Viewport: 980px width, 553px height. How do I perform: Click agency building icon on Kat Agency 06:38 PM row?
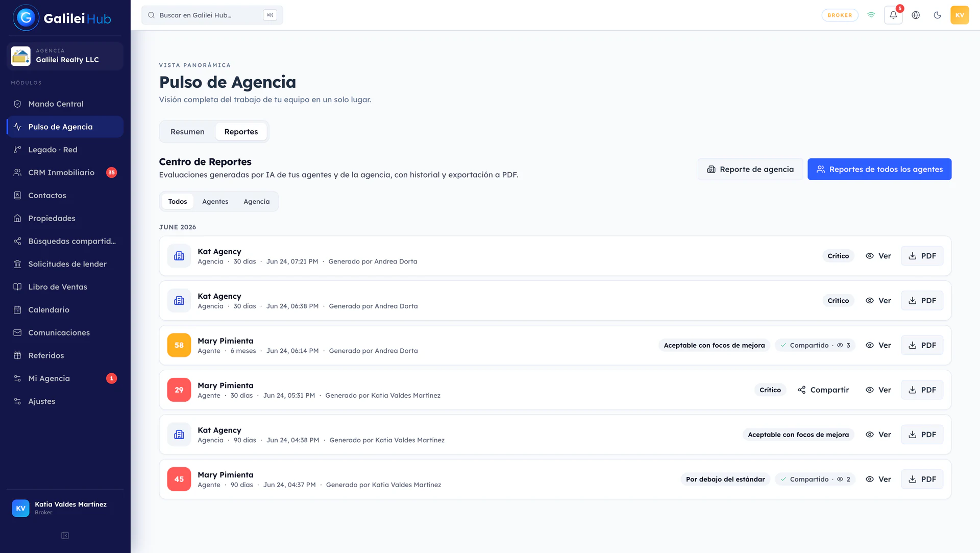(x=179, y=301)
